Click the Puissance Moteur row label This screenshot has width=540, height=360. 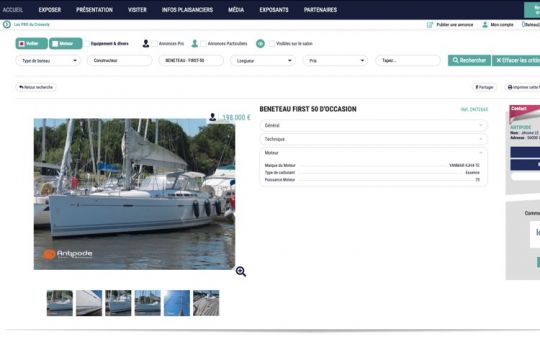[280, 180]
